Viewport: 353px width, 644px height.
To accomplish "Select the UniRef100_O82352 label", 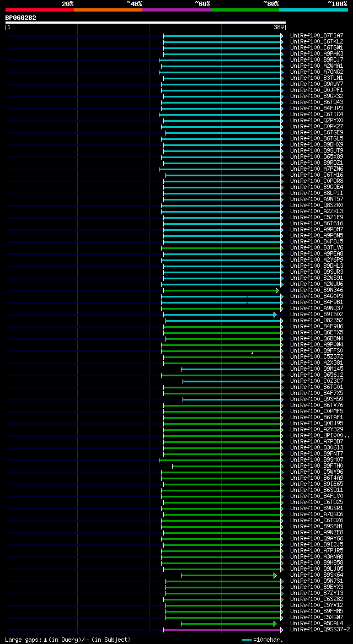I will tap(317, 321).
